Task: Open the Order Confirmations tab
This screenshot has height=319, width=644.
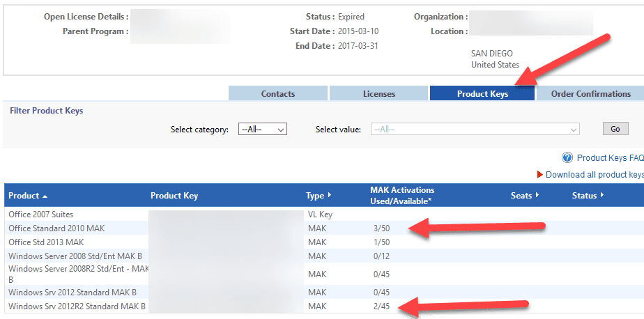Action: [x=590, y=93]
